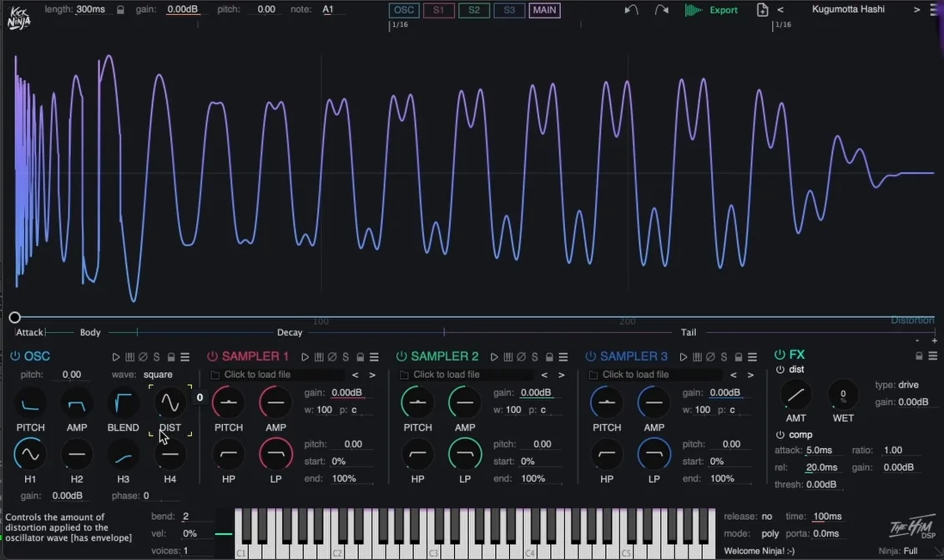
Task: Click Sampler 1 next sample arrow
Action: [372, 375]
